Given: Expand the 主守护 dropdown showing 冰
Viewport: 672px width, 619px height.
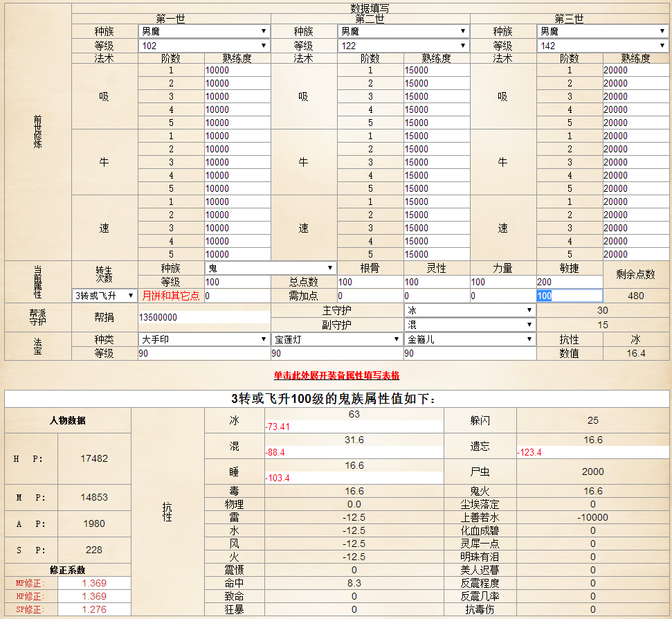Looking at the screenshot, I should 470,310.
